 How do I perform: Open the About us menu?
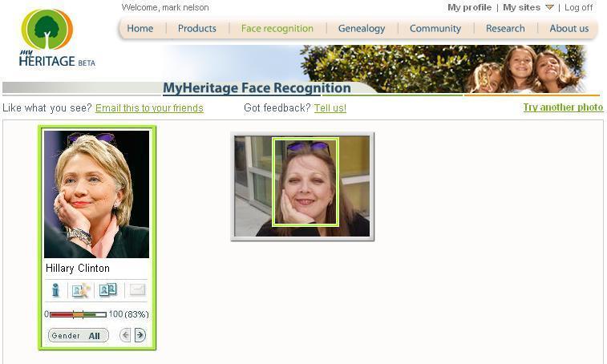pos(569,28)
